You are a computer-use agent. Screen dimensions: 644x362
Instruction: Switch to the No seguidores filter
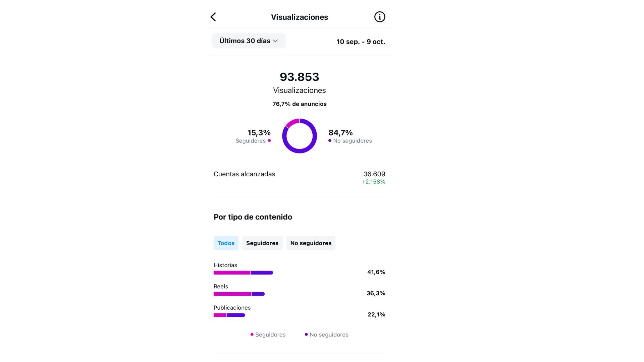tap(311, 243)
